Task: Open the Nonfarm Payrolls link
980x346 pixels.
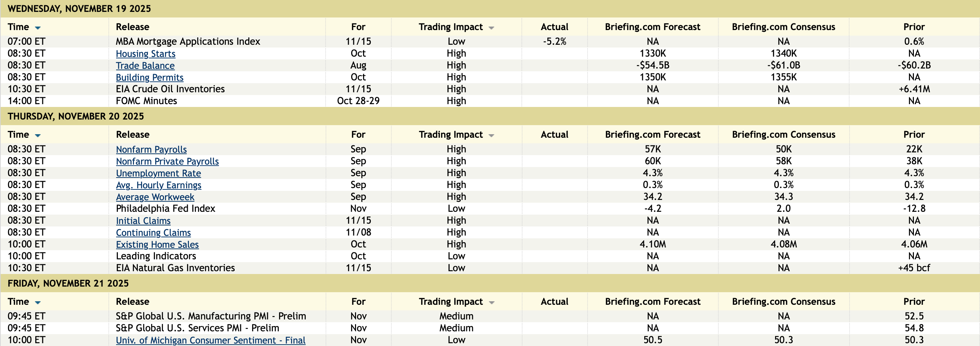Action: [x=151, y=150]
